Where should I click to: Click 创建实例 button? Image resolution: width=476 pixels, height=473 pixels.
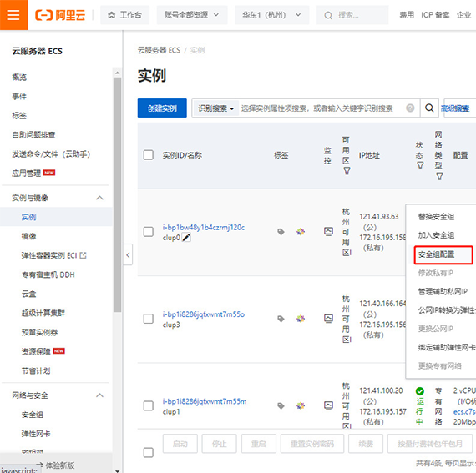click(162, 108)
